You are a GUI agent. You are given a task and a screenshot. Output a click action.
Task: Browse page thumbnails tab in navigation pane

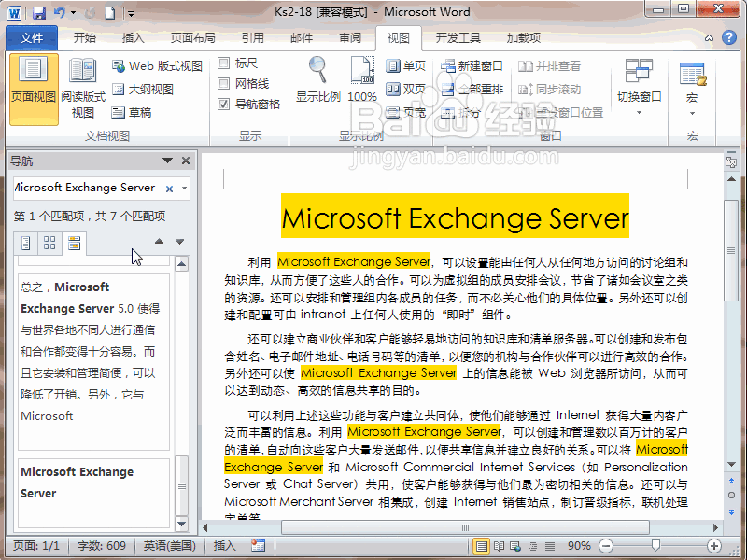(49, 243)
